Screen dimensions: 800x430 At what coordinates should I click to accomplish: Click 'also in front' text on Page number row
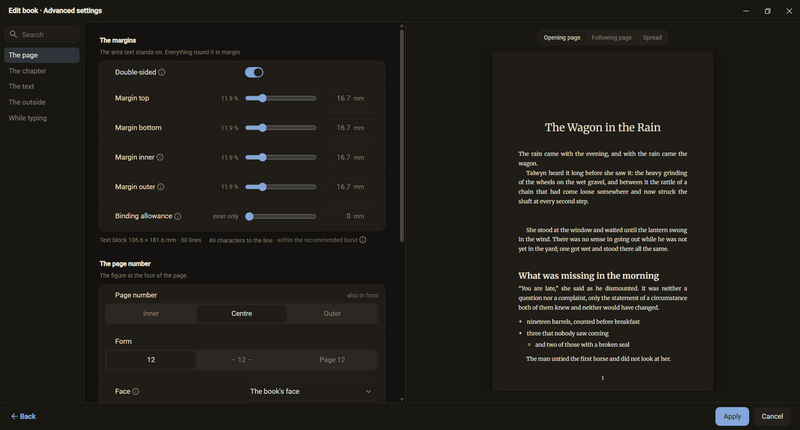(362, 295)
